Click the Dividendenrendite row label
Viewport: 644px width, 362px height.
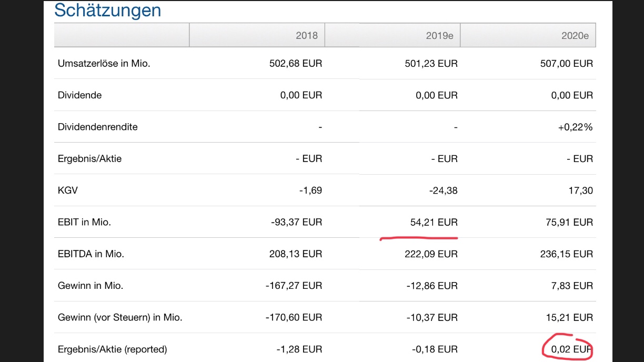tap(97, 127)
